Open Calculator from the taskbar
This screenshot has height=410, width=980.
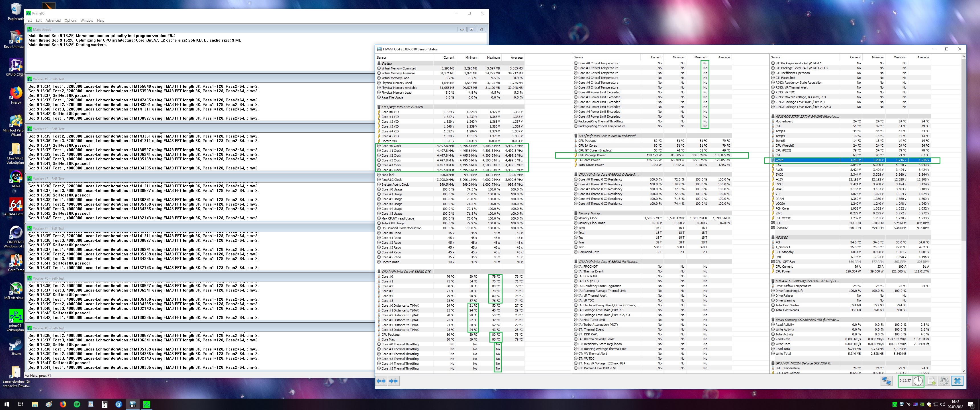pyautogui.click(x=105, y=404)
